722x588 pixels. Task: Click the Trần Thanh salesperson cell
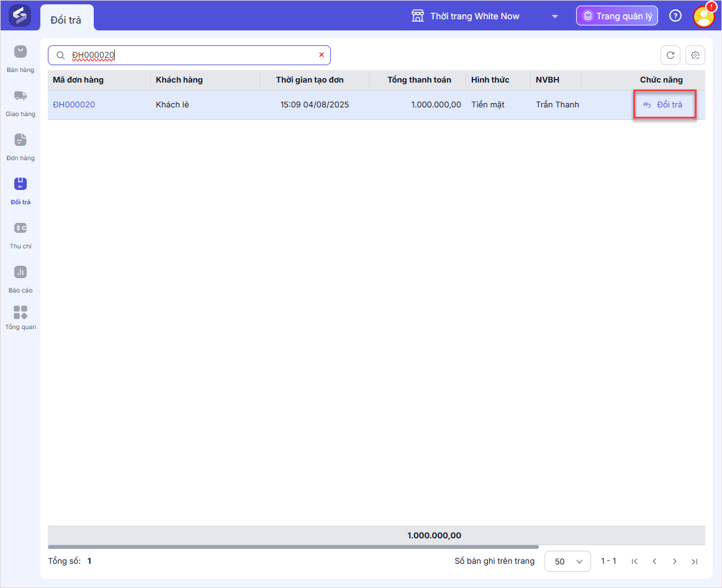[x=557, y=104]
